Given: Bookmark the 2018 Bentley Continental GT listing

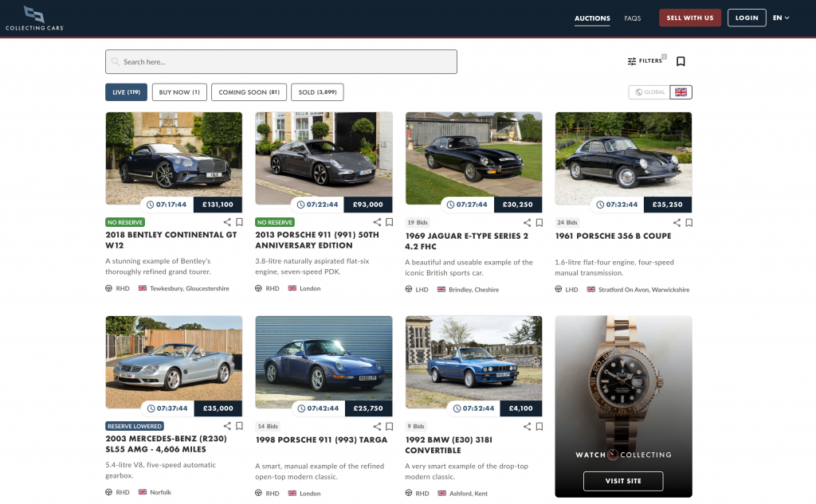Looking at the screenshot, I should [239, 222].
